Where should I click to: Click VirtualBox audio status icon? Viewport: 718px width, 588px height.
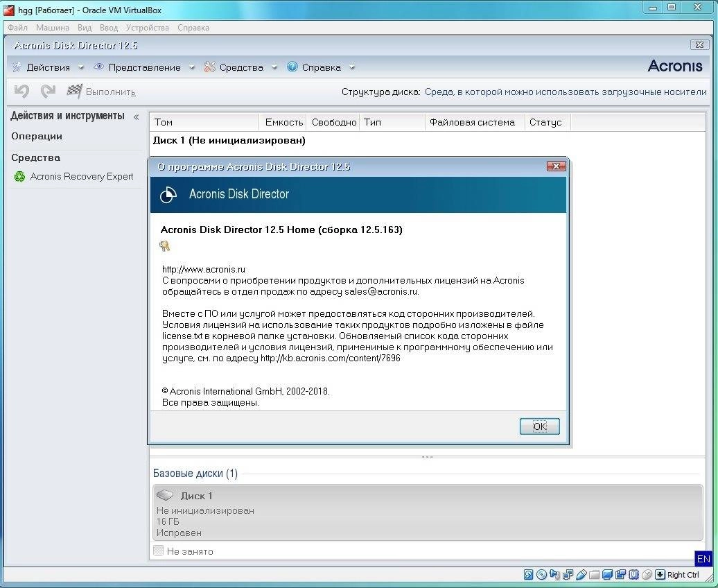pos(554,575)
